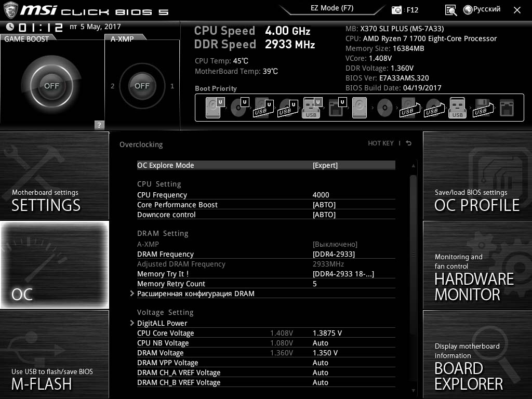Click the system clock time display
This screenshot has height=399, width=532.
tap(41, 27)
